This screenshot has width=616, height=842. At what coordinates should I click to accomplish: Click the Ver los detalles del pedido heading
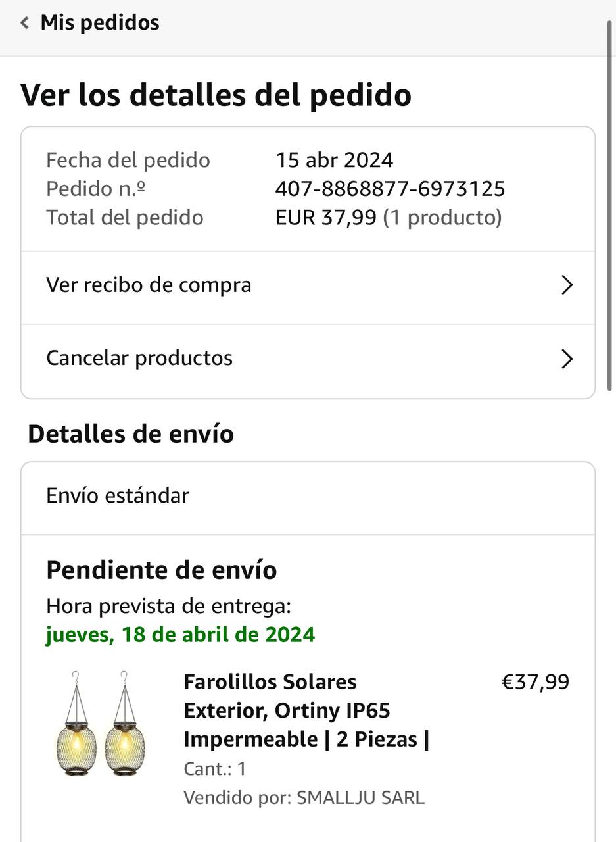point(216,95)
